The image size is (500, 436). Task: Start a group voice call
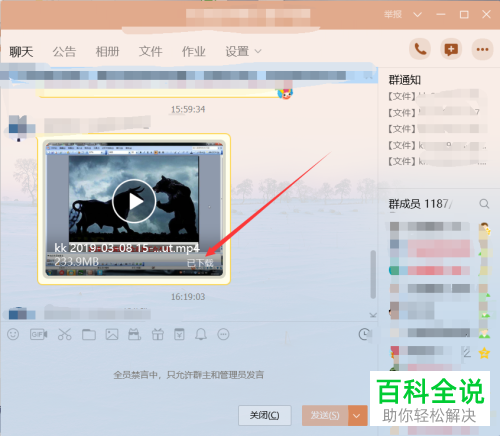[420, 50]
